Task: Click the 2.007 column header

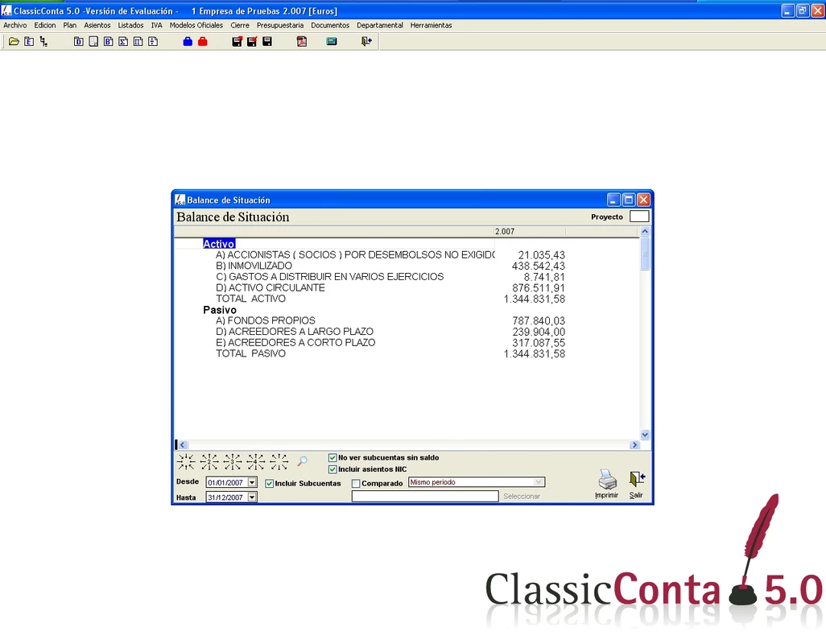Action: [530, 232]
